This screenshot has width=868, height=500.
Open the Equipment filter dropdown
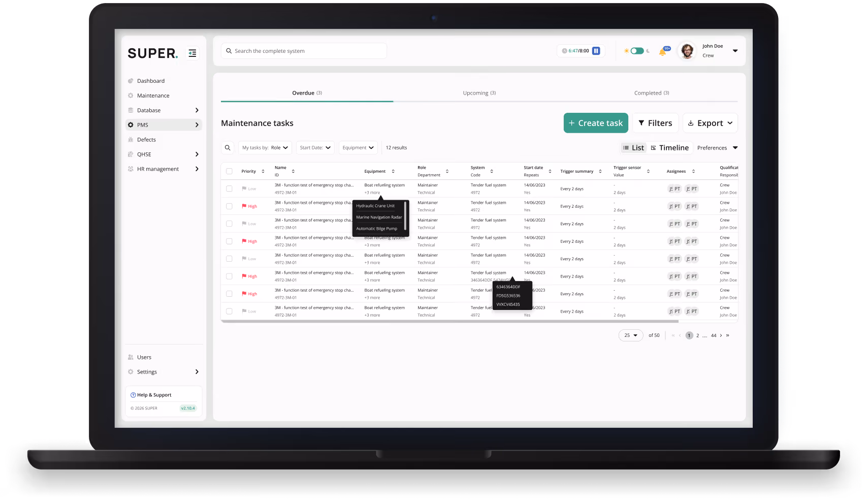358,148
